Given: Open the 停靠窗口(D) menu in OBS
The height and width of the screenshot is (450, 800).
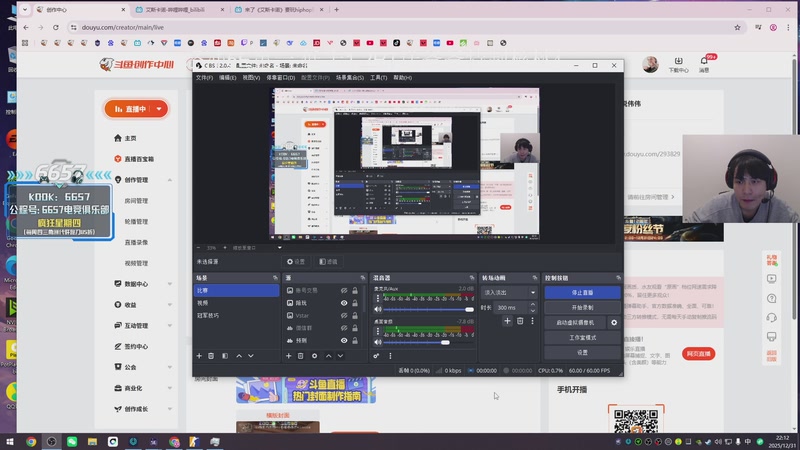Looking at the screenshot, I should click(x=281, y=78).
